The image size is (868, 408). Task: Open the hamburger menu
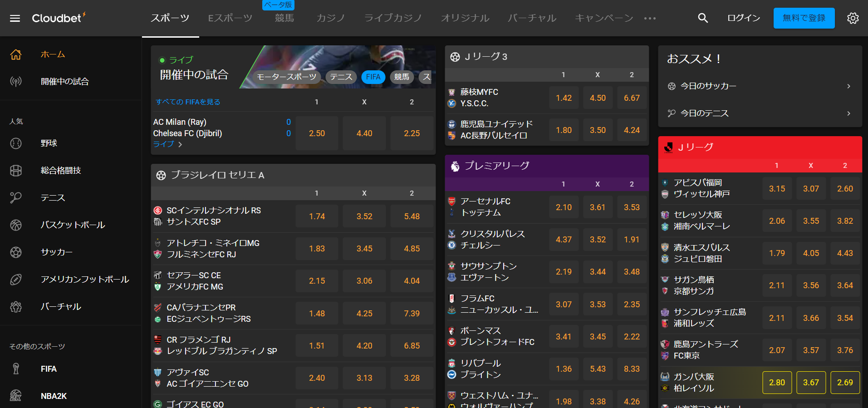tap(15, 18)
